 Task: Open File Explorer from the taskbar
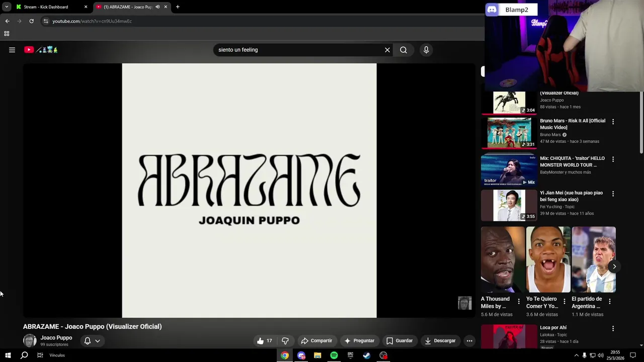click(x=317, y=355)
